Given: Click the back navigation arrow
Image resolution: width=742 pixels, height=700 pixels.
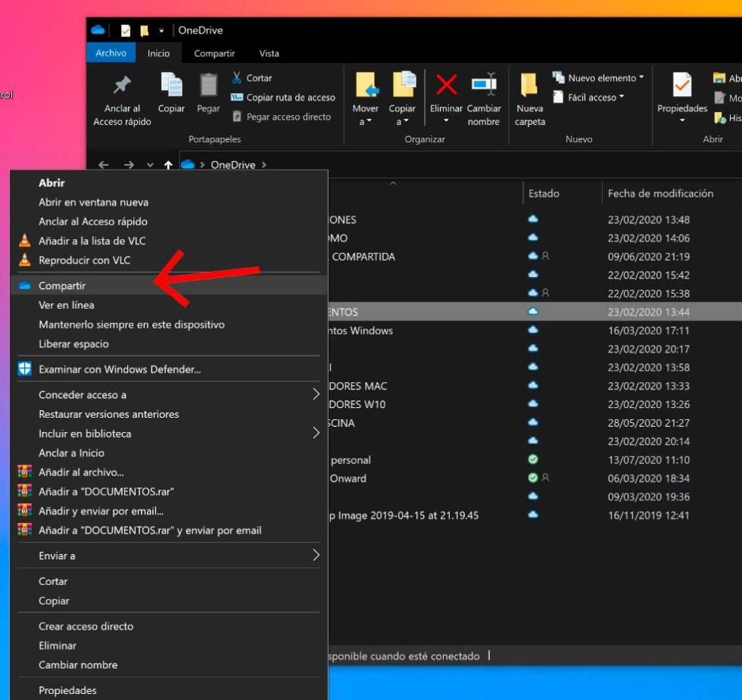Looking at the screenshot, I should pyautogui.click(x=103, y=164).
